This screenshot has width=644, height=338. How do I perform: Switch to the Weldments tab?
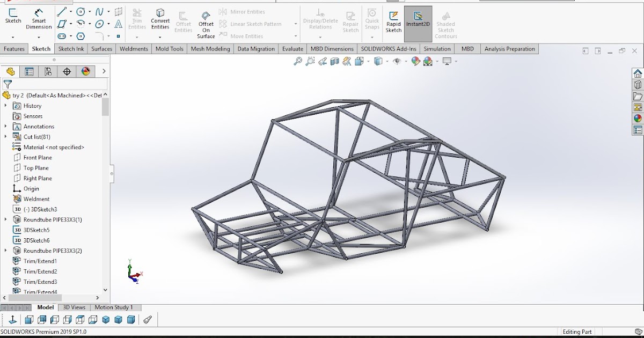point(133,49)
